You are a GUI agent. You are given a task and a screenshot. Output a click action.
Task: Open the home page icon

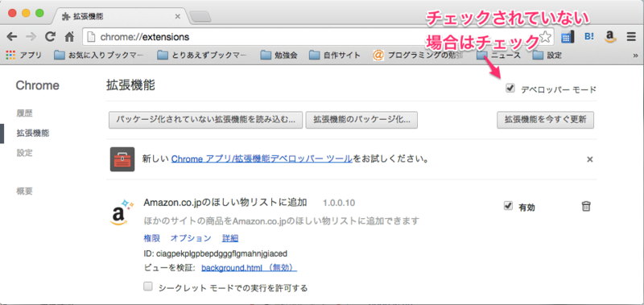pos(69,37)
